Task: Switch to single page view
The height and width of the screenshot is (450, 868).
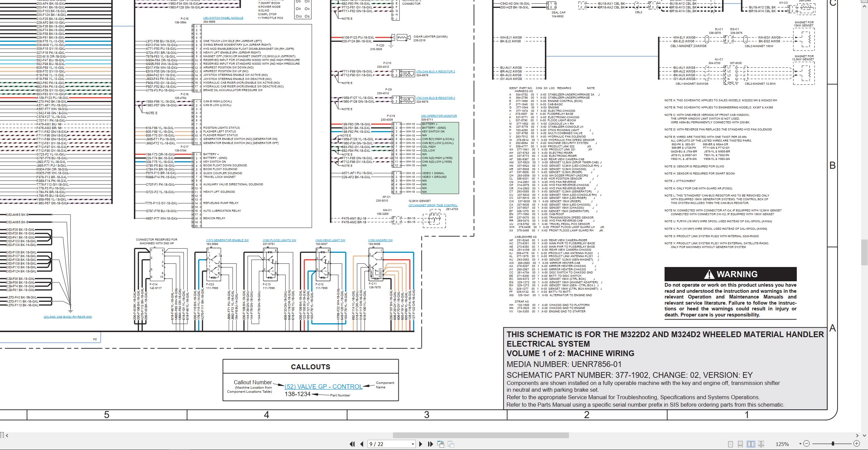Action: tap(731, 444)
